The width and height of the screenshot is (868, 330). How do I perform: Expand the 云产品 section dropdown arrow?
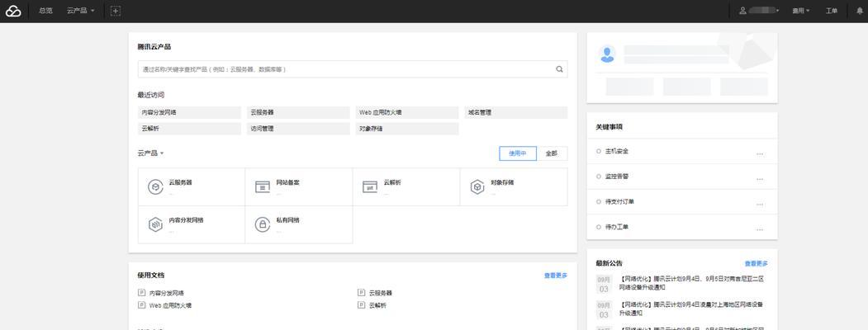click(x=162, y=153)
